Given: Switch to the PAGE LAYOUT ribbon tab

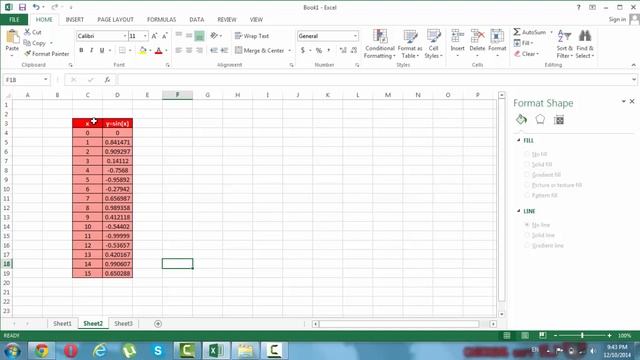Looking at the screenshot, I should pyautogui.click(x=116, y=20).
